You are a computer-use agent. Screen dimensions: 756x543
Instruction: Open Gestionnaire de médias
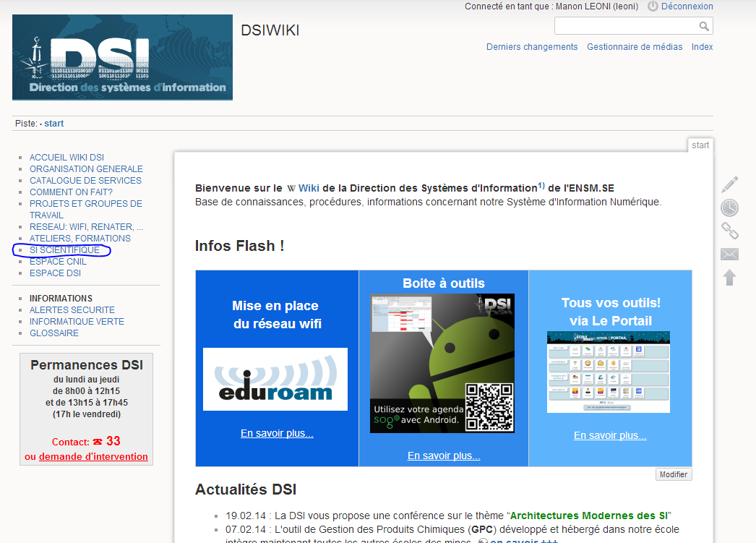point(635,47)
